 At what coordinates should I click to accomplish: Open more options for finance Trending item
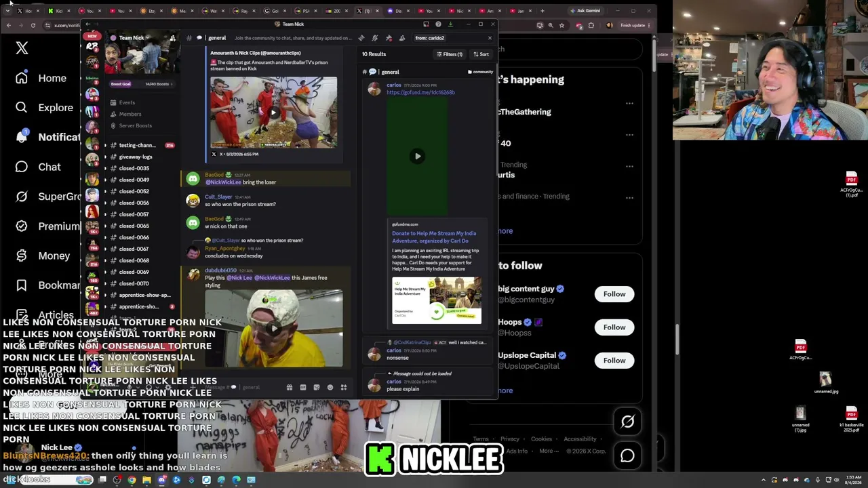(x=629, y=198)
